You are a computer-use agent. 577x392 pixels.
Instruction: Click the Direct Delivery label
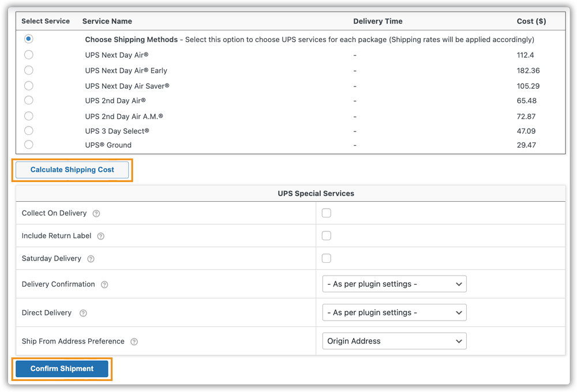tap(46, 313)
